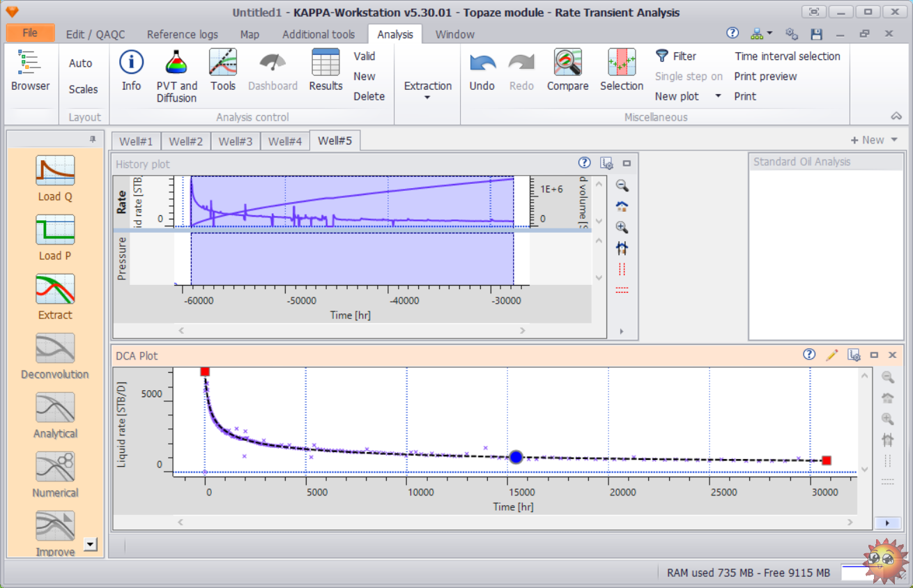The width and height of the screenshot is (913, 588).
Task: Click the Valid analysis button
Action: [365, 56]
